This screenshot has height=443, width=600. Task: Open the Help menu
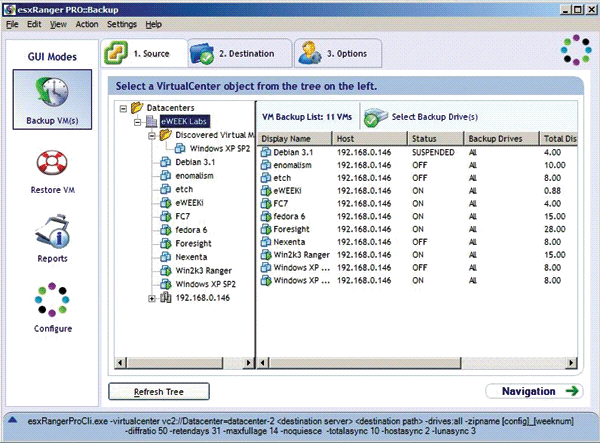[153, 24]
